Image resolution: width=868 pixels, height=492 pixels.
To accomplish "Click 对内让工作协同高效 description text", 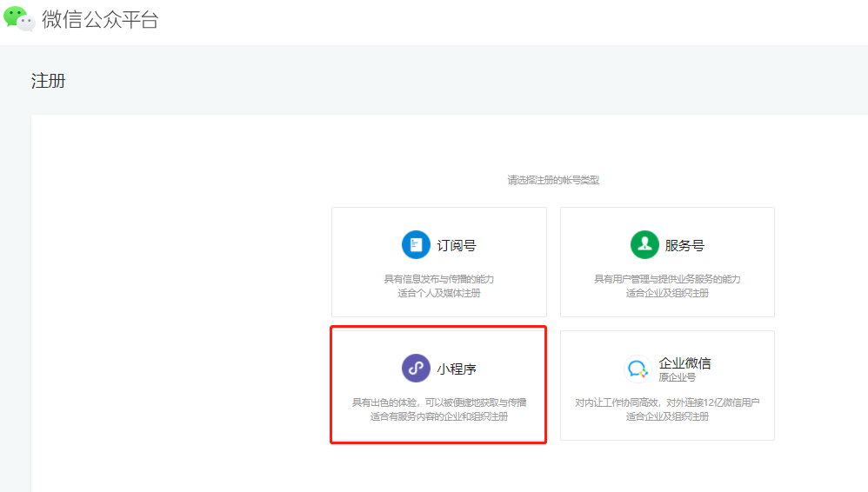I will 667,402.
